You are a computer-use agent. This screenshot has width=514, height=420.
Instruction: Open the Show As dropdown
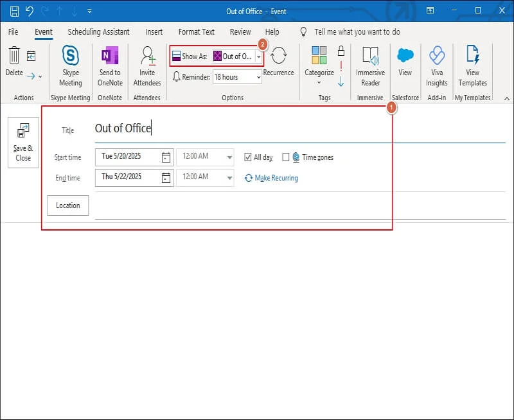tap(259, 57)
